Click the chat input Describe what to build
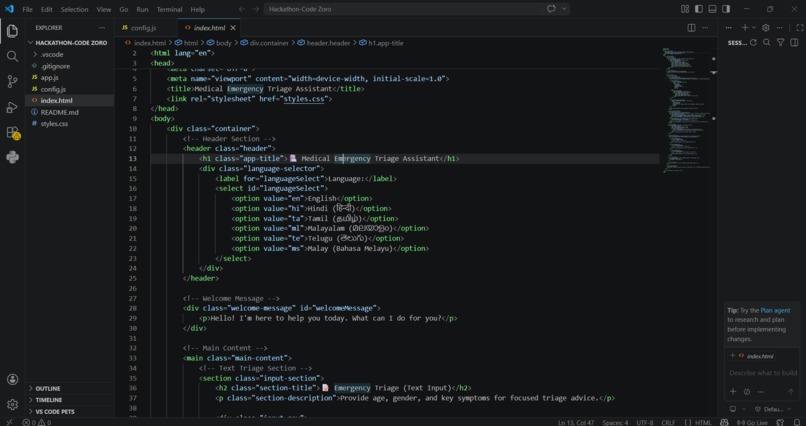 [763, 373]
